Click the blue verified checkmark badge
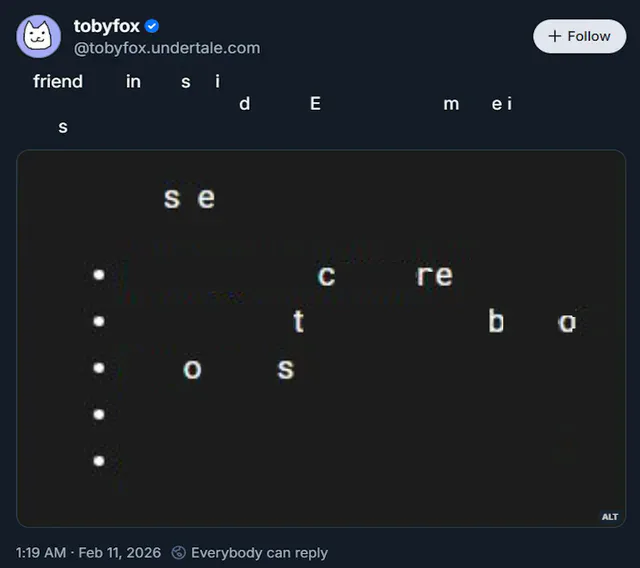 pos(152,27)
